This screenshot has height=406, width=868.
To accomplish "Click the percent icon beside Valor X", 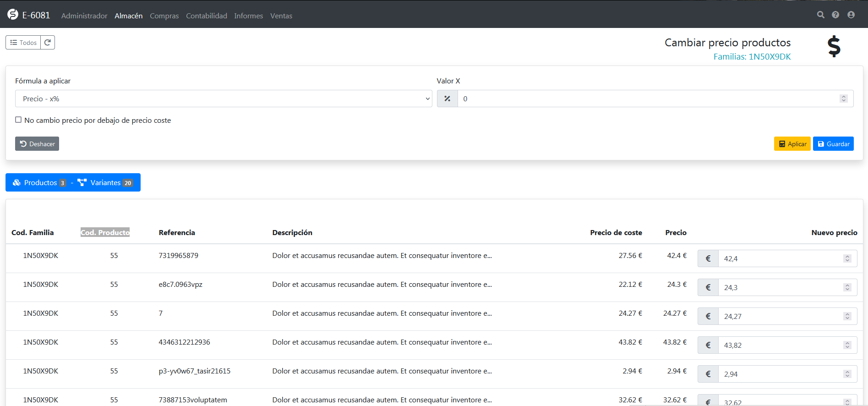I will tap(447, 99).
